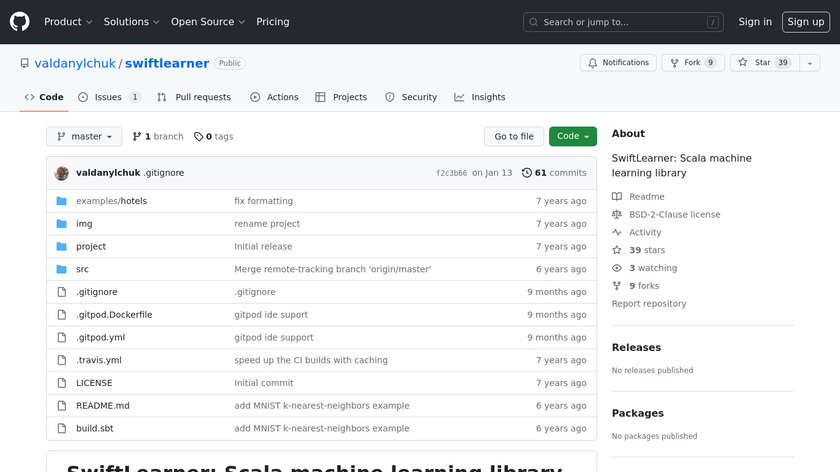Expand the Star lists dropdown arrow
Viewport: 840px width, 472px height.
809,63
